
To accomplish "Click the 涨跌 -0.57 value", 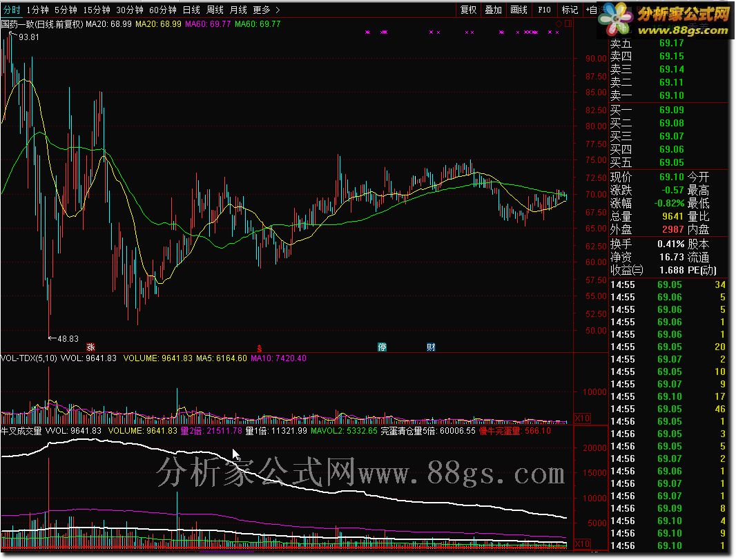I will click(672, 190).
